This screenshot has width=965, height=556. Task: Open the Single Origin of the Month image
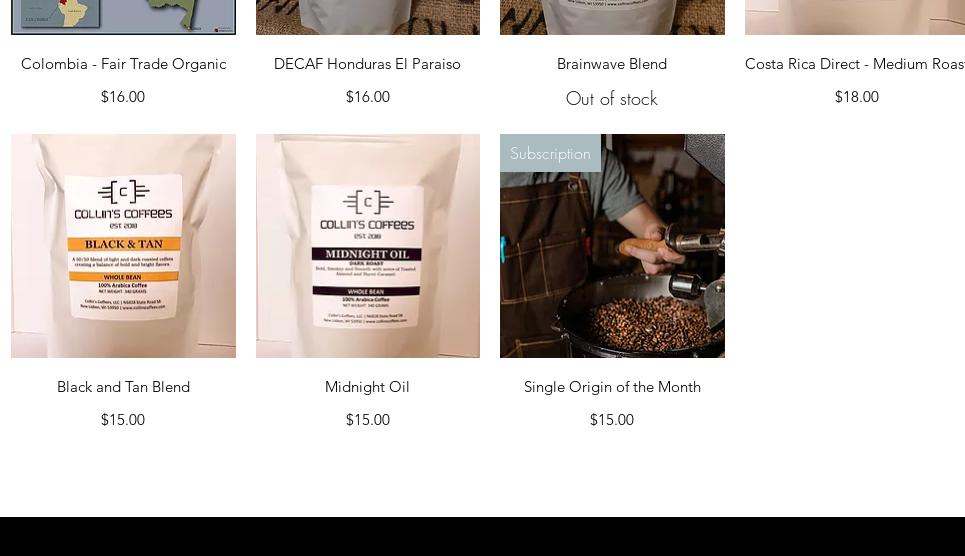[x=612, y=246]
